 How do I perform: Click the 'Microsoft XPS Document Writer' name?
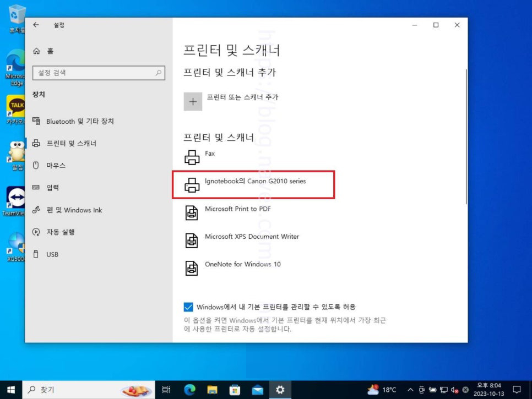pos(252,237)
